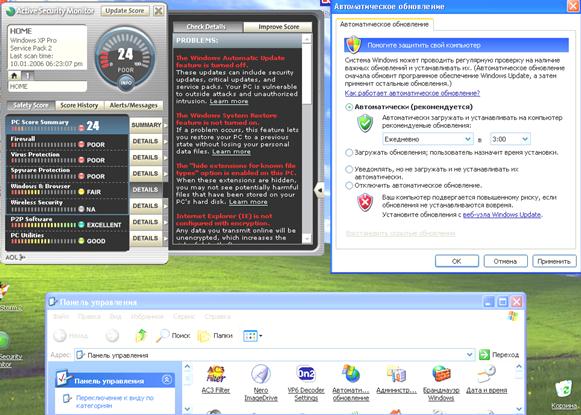This screenshot has height=415, width=581.
Task: Collapse the Панель управления sidebar section
Action: (x=167, y=380)
